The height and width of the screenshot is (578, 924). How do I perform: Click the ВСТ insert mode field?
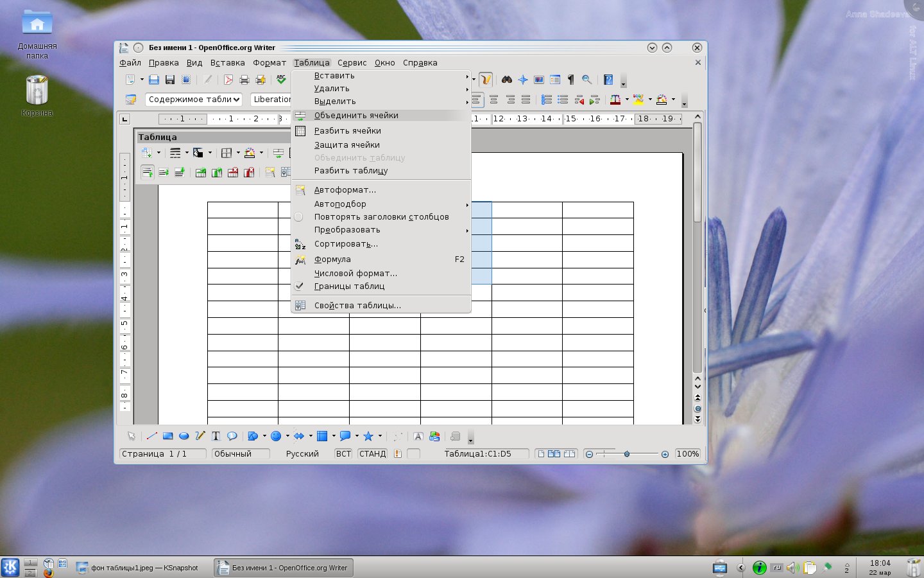[x=343, y=454]
